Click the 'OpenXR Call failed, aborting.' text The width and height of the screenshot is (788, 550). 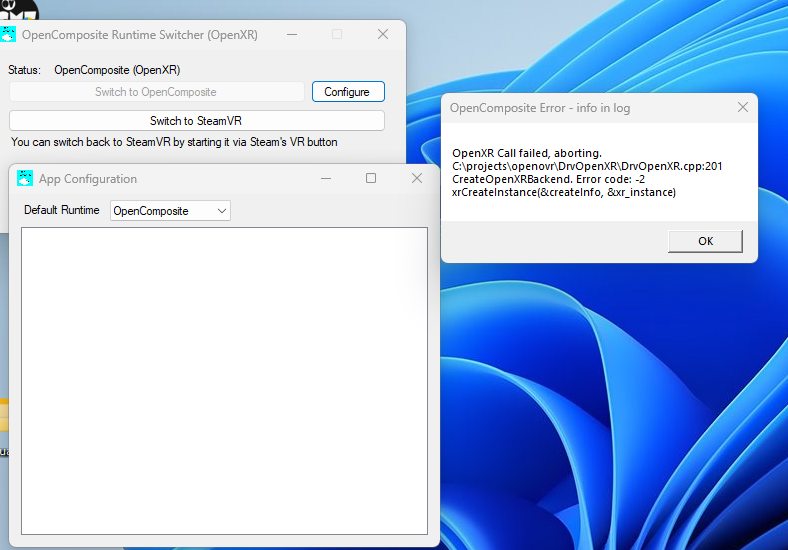point(527,153)
